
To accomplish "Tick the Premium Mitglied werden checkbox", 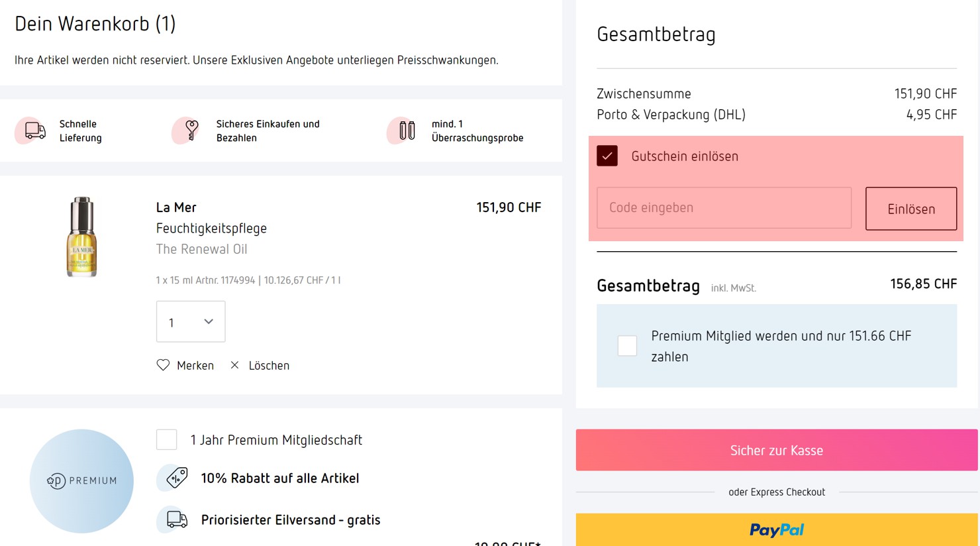I will pyautogui.click(x=627, y=345).
